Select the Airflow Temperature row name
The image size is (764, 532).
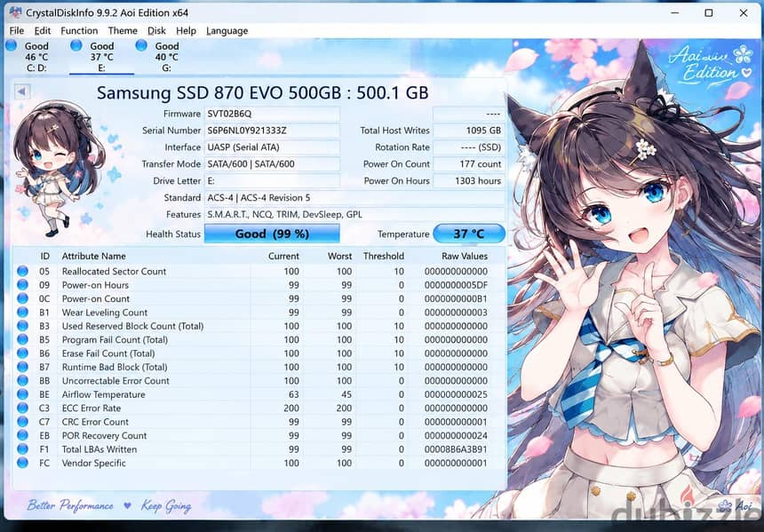click(103, 394)
